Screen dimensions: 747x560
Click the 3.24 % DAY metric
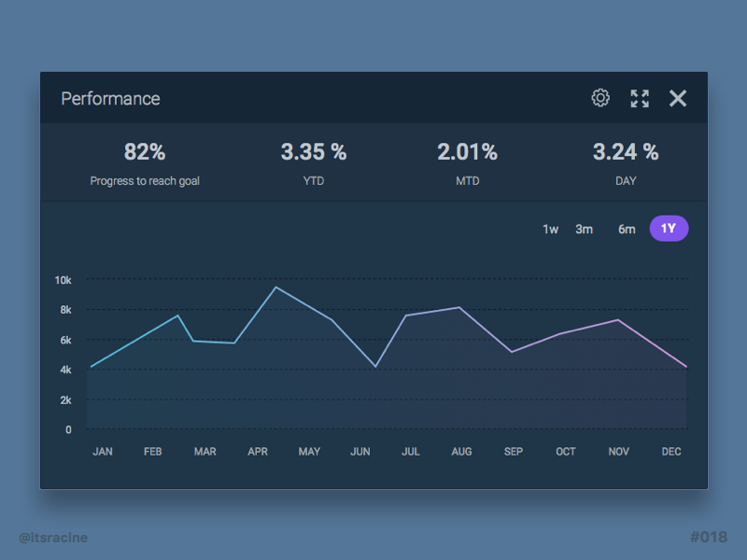click(626, 152)
